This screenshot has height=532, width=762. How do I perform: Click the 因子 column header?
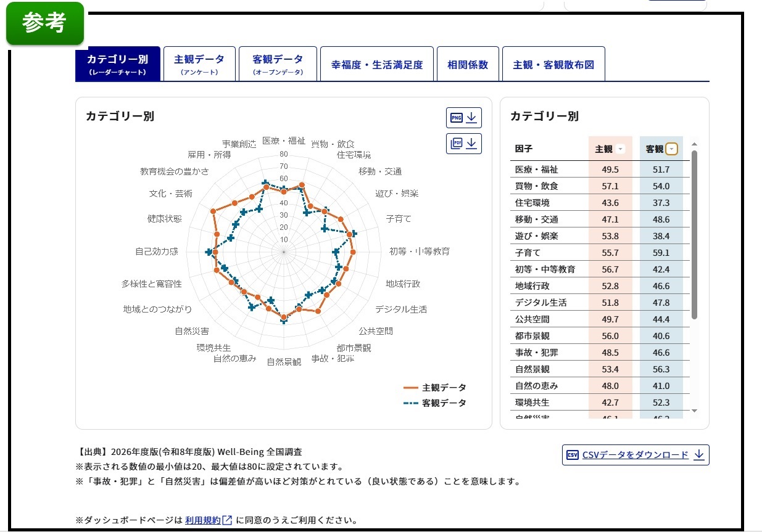pos(524,149)
